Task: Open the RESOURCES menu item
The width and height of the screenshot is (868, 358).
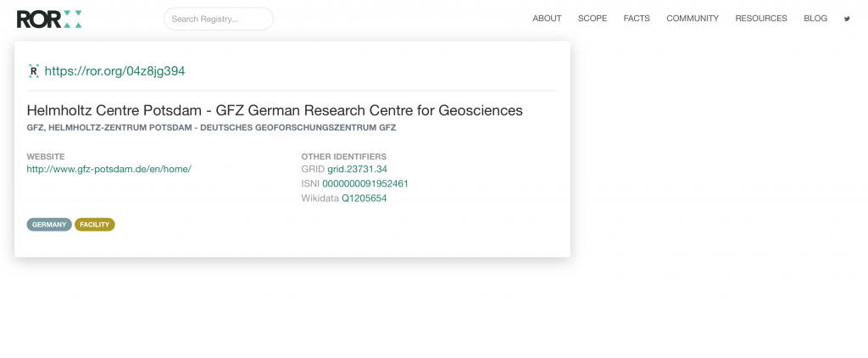Action: pos(760,19)
